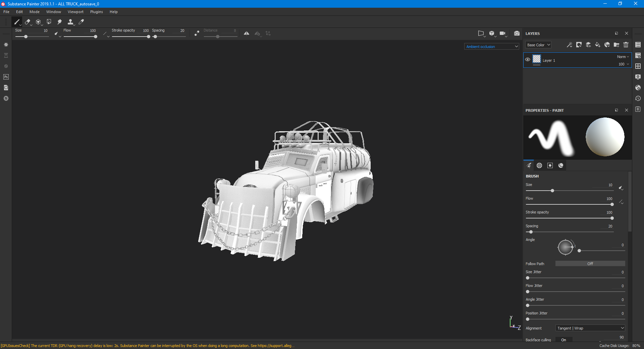Open the Ambient occlusion dropdown
644x349 pixels.
pos(492,47)
